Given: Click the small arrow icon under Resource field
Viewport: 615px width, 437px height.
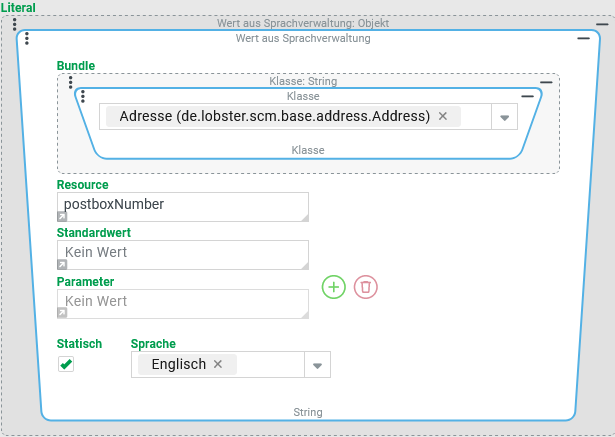Looking at the screenshot, I should coord(62,216).
